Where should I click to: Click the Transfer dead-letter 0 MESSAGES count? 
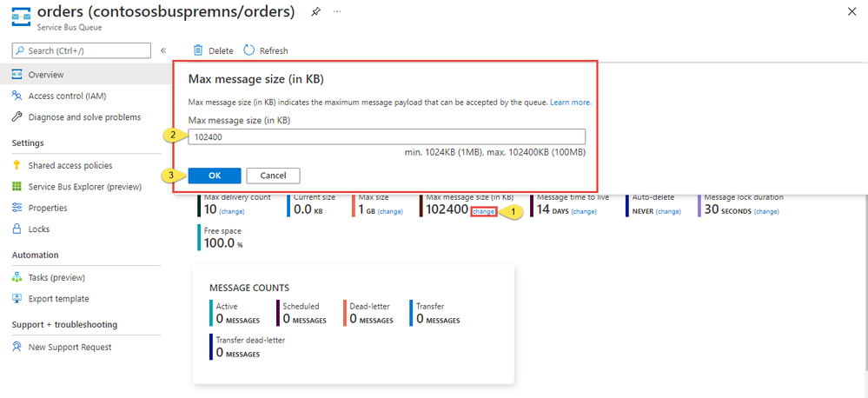click(237, 353)
